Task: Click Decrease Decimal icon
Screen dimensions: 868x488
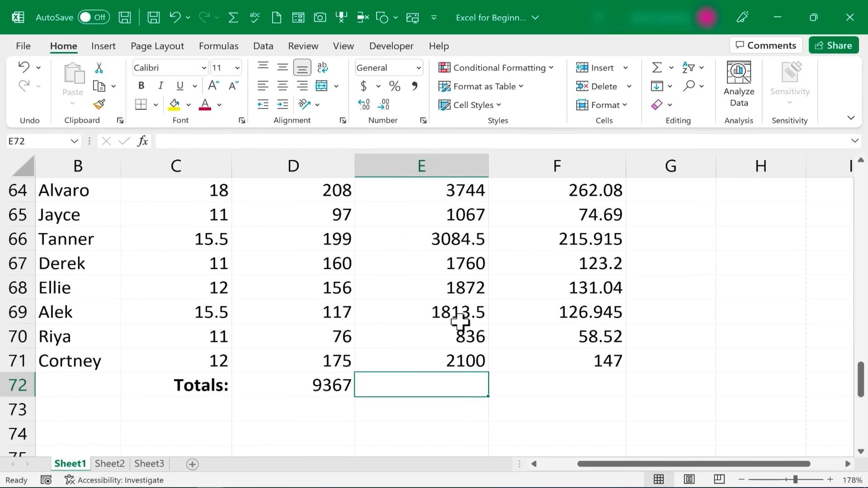Action: 383,105
